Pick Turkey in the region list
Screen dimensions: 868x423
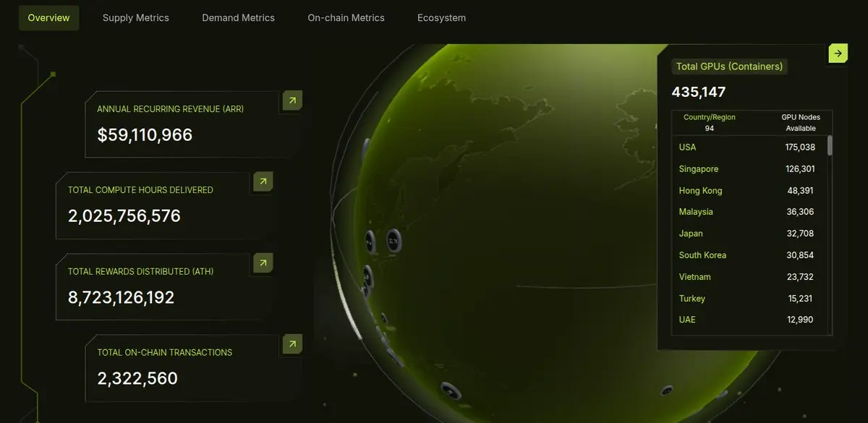pos(692,299)
